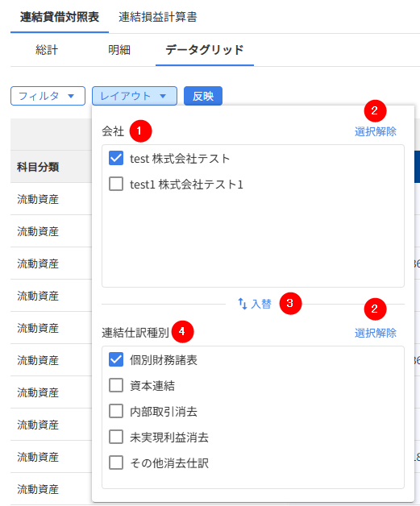420x506 pixels.
Task: Open the 明細 sub-tab
Action: [x=119, y=50]
